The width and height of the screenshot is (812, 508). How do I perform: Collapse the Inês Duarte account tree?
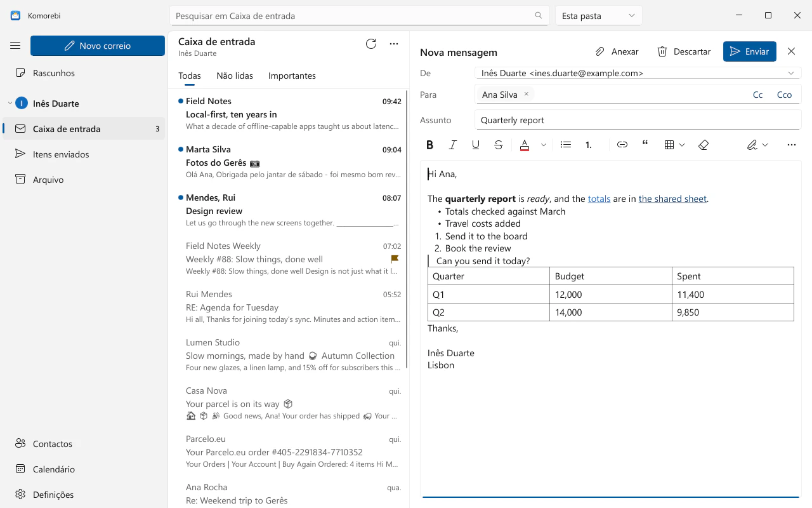point(10,104)
